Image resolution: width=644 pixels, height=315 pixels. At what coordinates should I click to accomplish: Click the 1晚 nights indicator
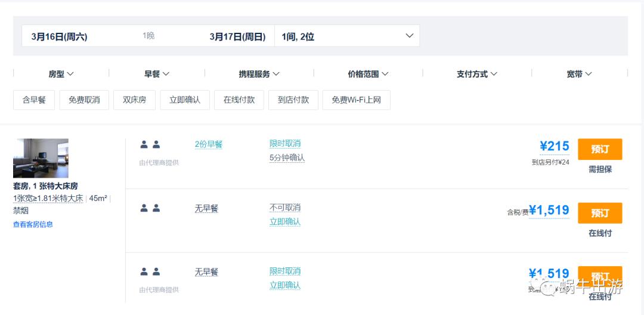(148, 36)
